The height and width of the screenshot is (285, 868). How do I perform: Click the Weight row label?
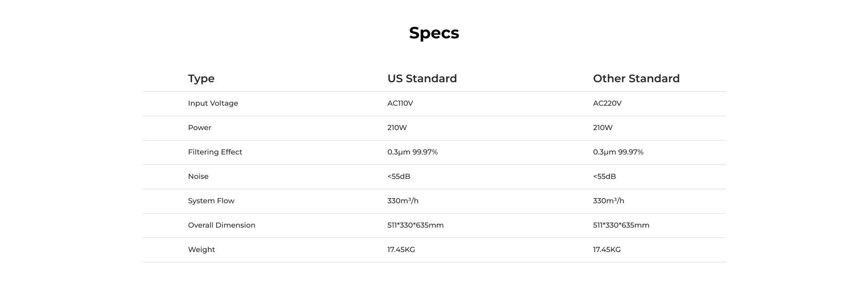(x=201, y=250)
